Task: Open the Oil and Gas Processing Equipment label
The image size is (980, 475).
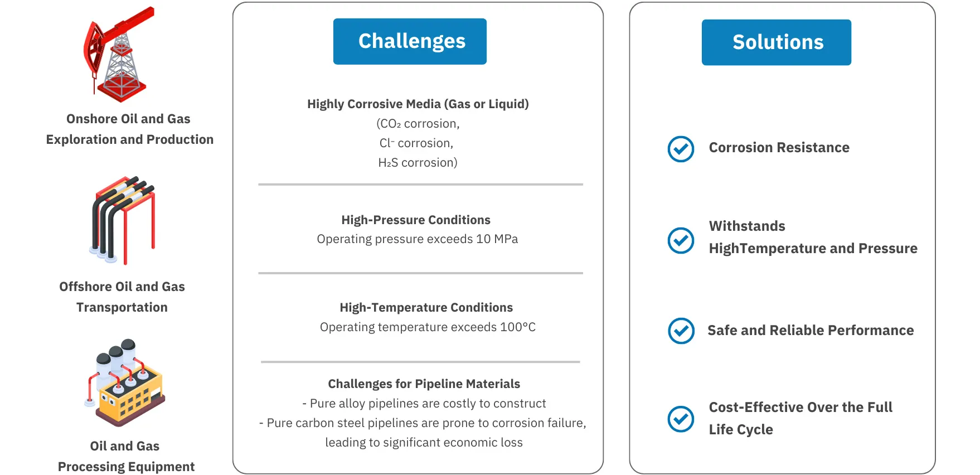Action: [x=126, y=456]
